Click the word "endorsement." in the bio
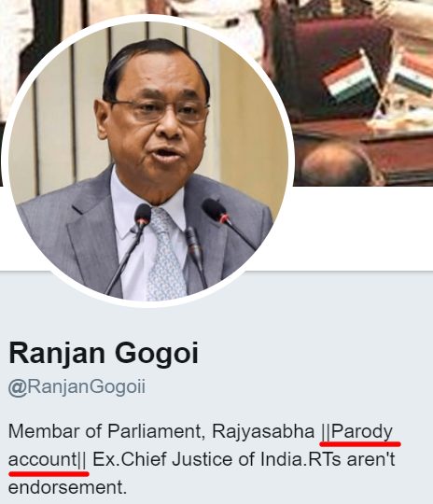The image size is (433, 504). point(67,487)
